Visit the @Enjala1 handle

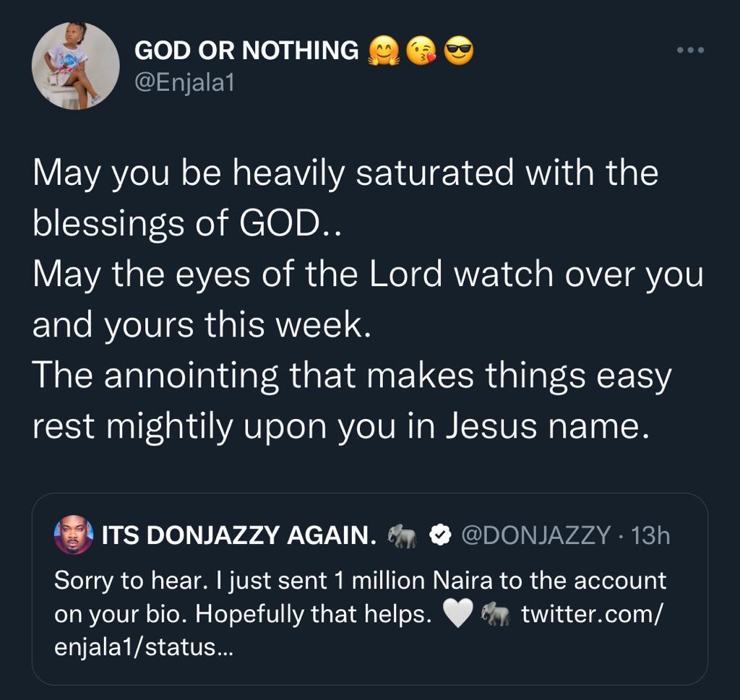[x=184, y=84]
